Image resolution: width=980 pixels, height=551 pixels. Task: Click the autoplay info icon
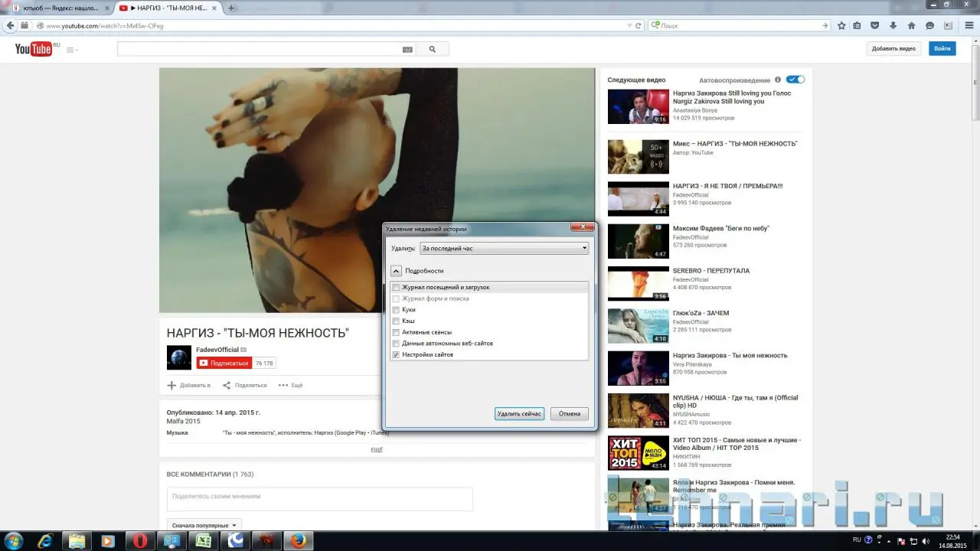click(778, 80)
